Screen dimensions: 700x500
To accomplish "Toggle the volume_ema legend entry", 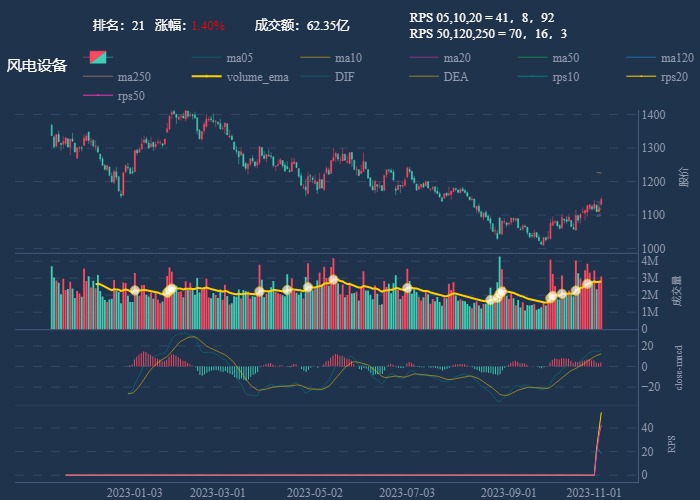I will [x=240, y=77].
